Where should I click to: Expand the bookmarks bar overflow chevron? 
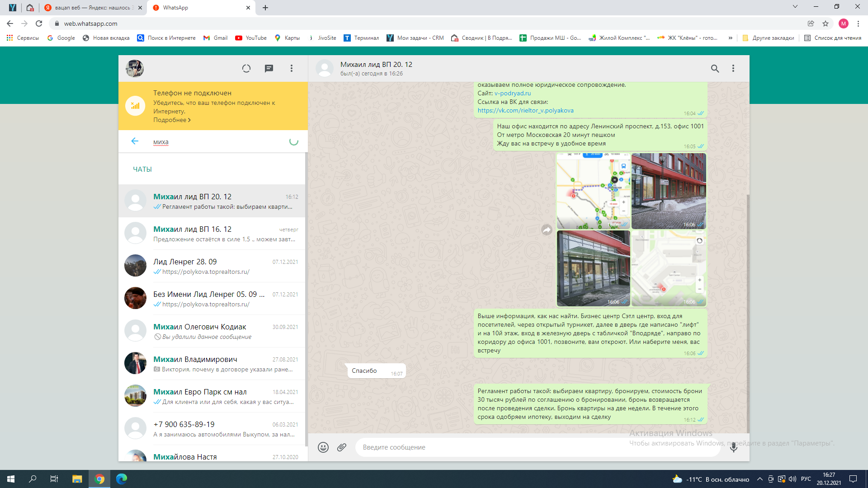pyautogui.click(x=730, y=38)
